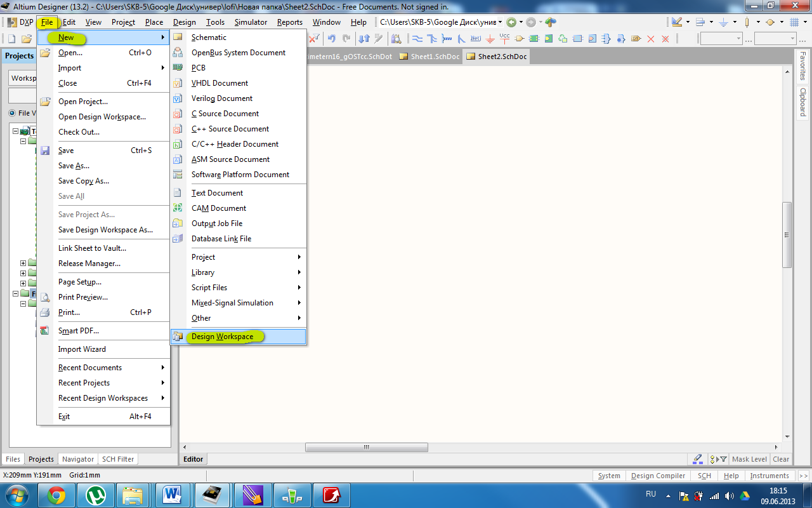812x508 pixels.
Task: Open the Digital Devices toolbar icon
Action: (x=747, y=22)
